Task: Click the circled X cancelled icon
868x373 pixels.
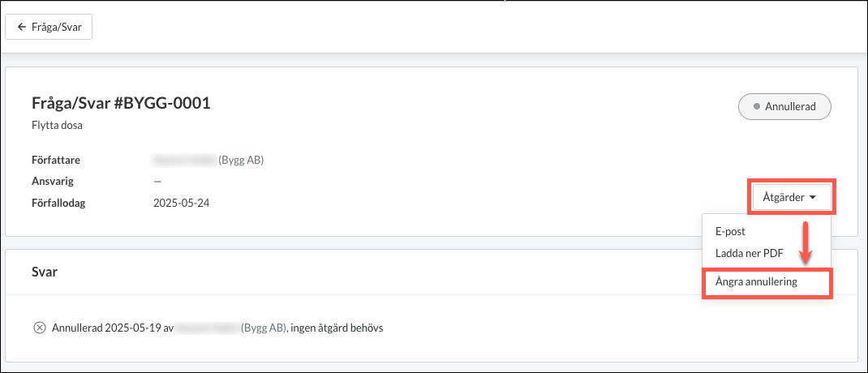Action: pos(39,328)
